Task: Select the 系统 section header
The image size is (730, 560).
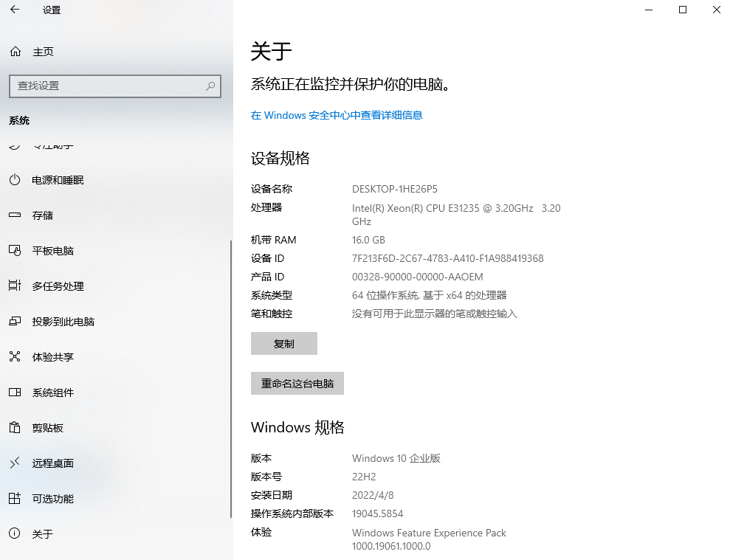Action: (x=19, y=120)
